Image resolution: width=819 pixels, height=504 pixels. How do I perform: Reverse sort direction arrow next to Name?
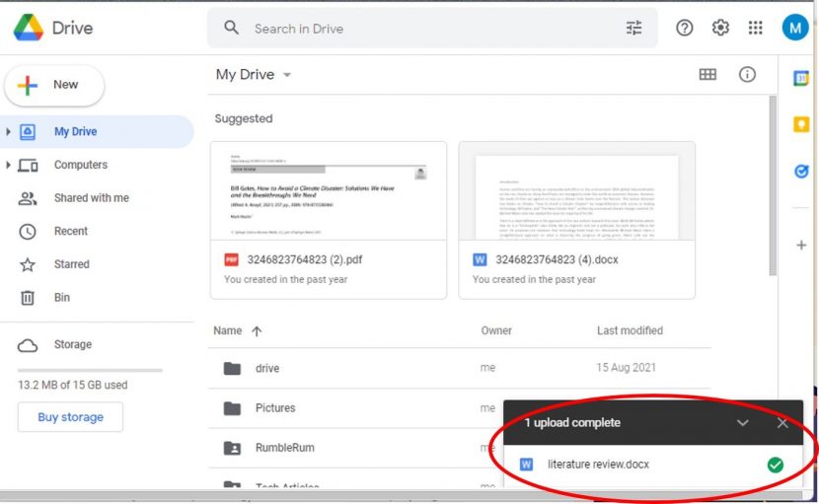tap(256, 331)
